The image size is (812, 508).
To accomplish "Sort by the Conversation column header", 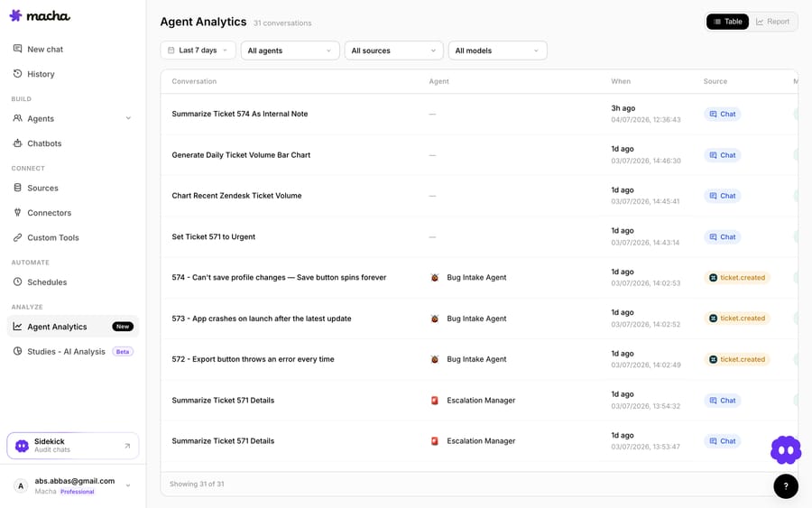I will pos(194,81).
